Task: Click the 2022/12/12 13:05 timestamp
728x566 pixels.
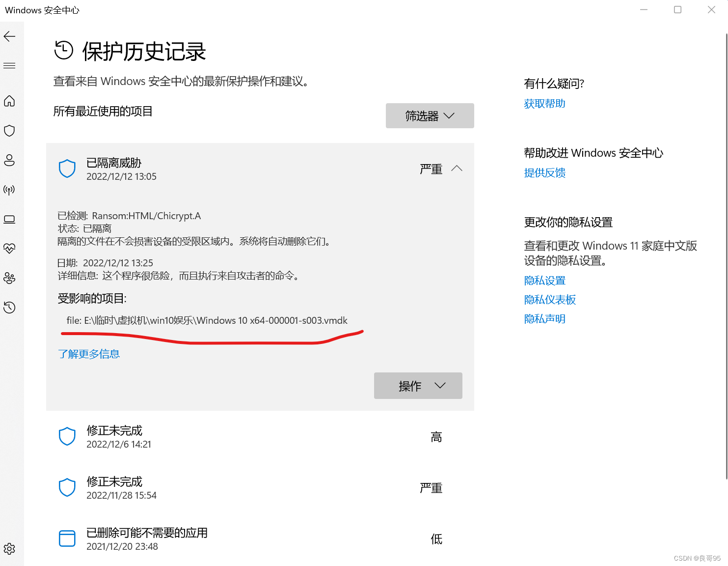Action: tap(121, 176)
